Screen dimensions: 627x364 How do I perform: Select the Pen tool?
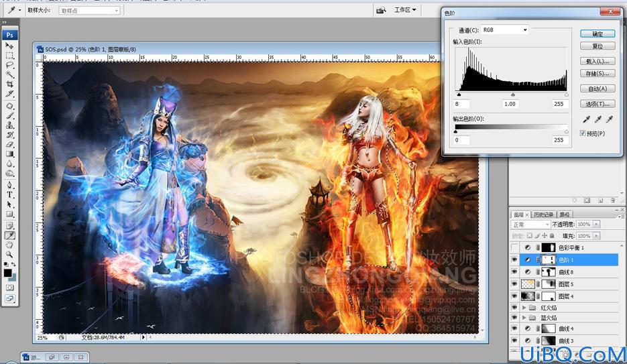pyautogui.click(x=9, y=186)
